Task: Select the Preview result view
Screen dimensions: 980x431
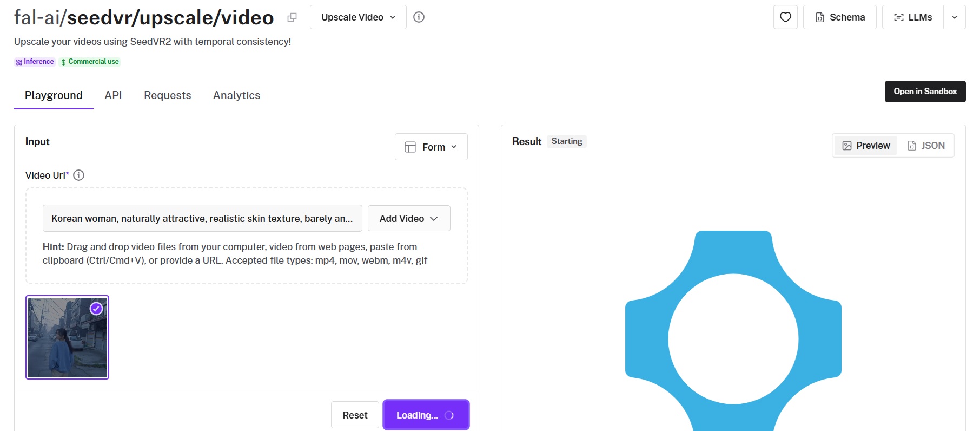Action: [x=866, y=146]
